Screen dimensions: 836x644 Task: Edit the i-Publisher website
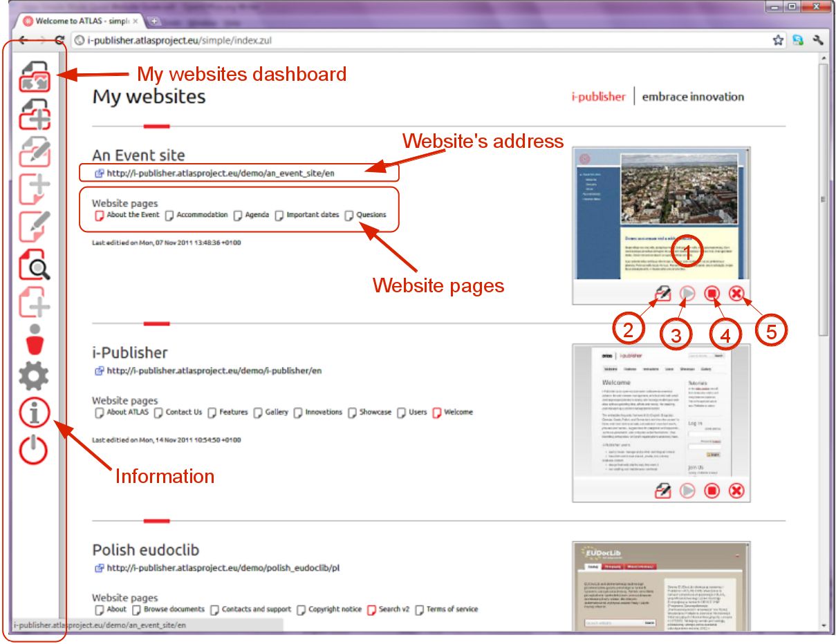point(662,491)
